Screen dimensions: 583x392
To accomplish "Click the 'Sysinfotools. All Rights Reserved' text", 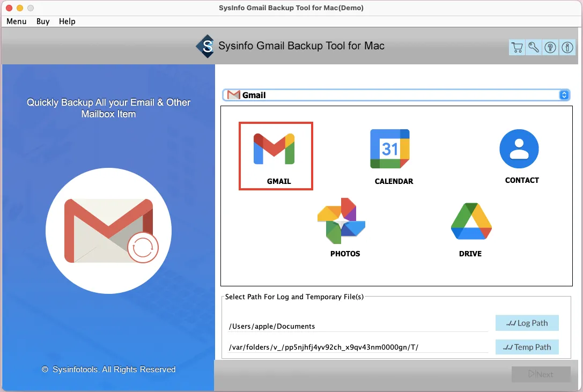I will tap(114, 369).
